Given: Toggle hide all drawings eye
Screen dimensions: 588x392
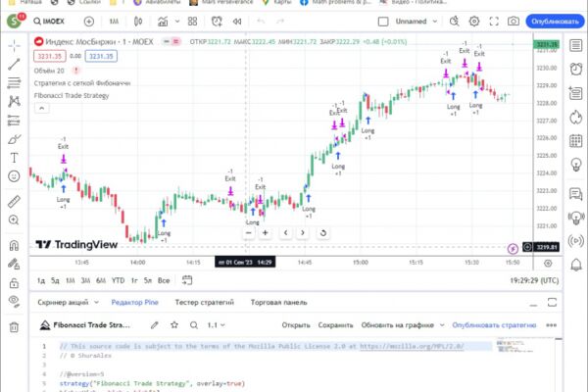Looking at the screenshot, I should (x=15, y=301).
